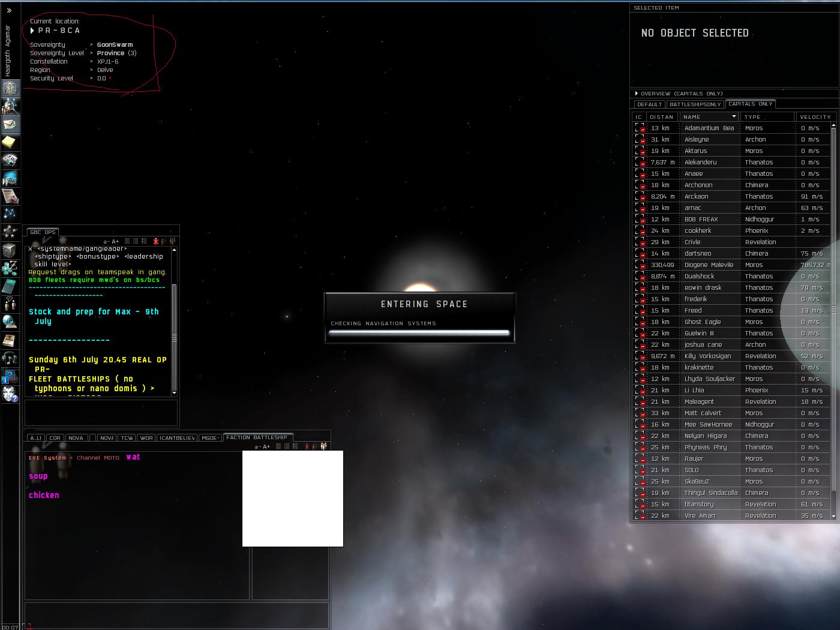Expand the current location PR-8CA arrow

(x=32, y=31)
